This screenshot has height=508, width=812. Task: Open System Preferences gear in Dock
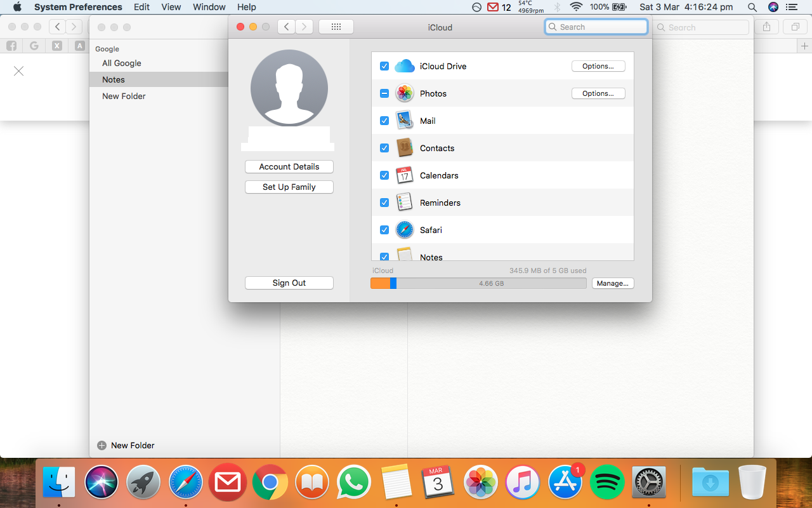point(649,482)
